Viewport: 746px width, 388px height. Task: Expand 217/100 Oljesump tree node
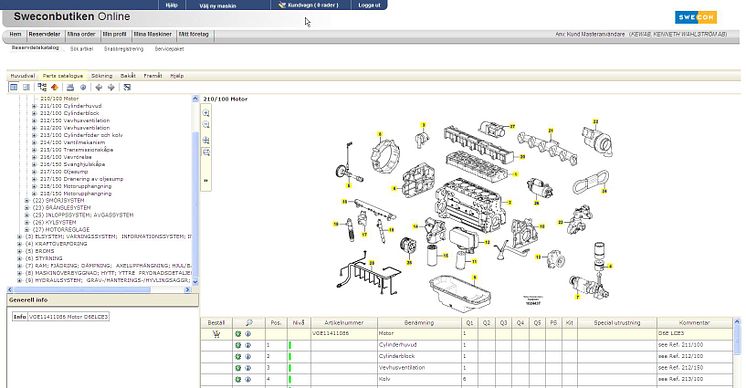pyautogui.click(x=34, y=172)
